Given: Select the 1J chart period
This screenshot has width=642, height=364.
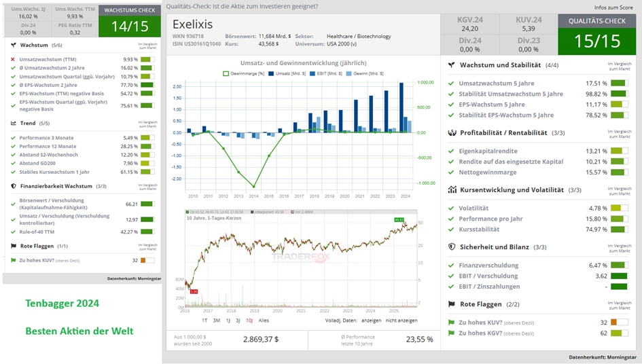Looking at the screenshot, I should (228, 320).
